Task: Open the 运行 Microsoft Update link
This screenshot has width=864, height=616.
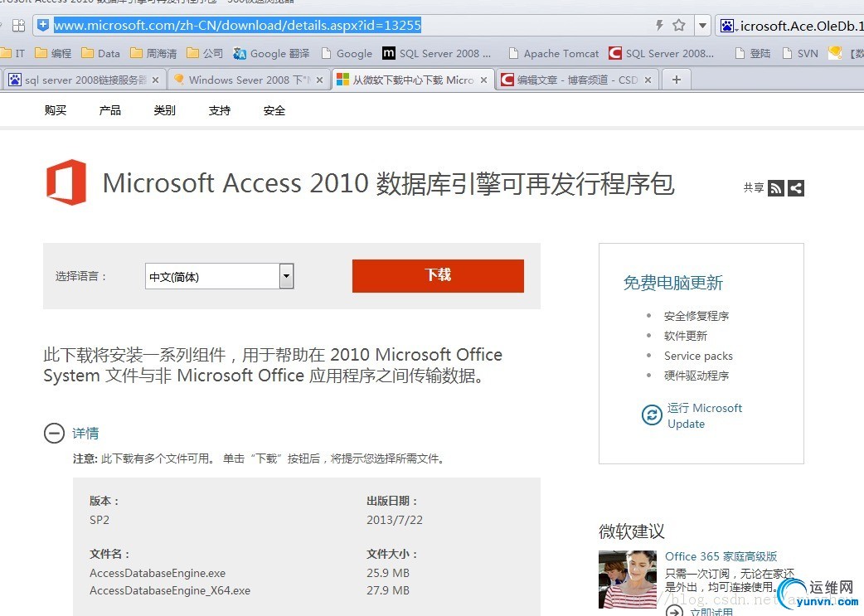Action: pos(705,415)
